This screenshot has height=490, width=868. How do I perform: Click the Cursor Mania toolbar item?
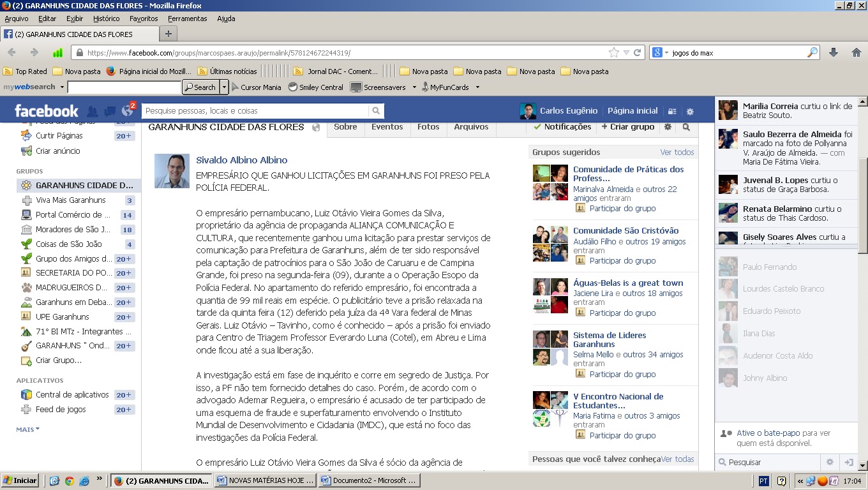[x=256, y=87]
